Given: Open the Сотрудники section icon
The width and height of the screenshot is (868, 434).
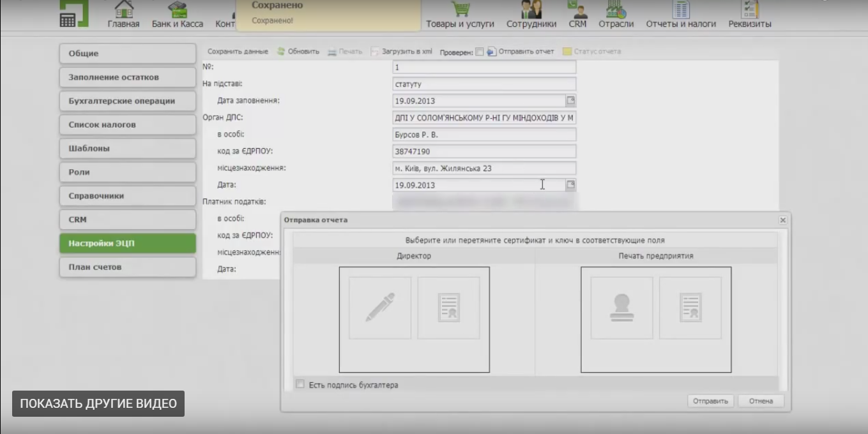Looking at the screenshot, I should click(529, 9).
